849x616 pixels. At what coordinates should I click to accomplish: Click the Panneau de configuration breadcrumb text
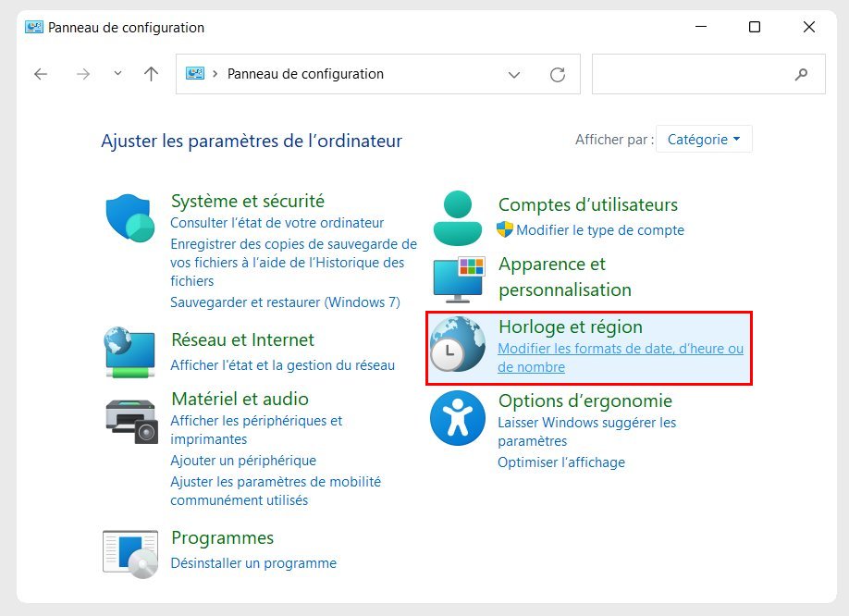tap(305, 74)
